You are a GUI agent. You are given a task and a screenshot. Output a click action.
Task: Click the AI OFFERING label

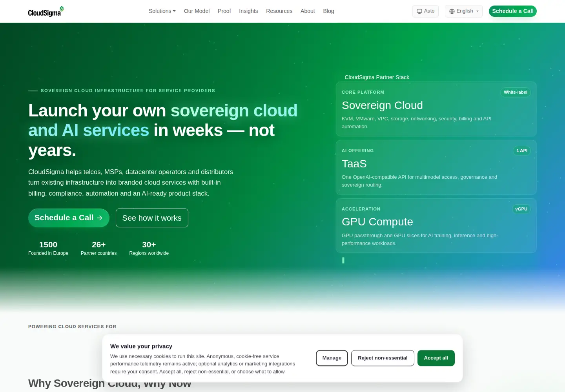click(x=357, y=151)
